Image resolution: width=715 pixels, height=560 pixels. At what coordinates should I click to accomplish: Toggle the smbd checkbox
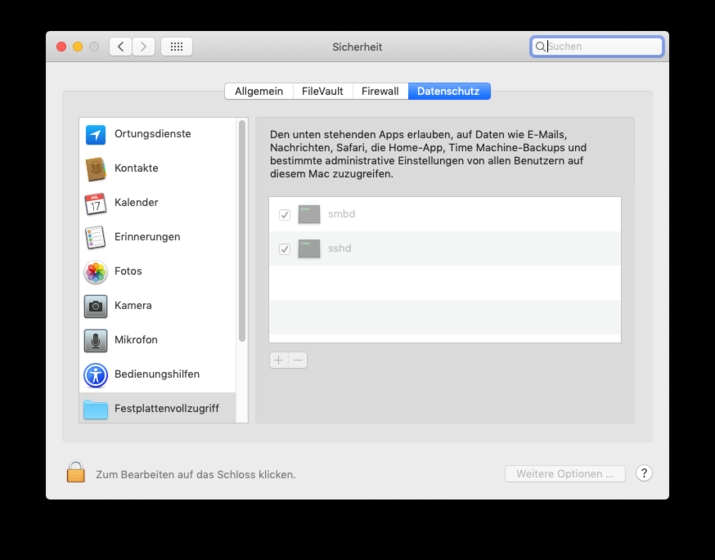(285, 214)
